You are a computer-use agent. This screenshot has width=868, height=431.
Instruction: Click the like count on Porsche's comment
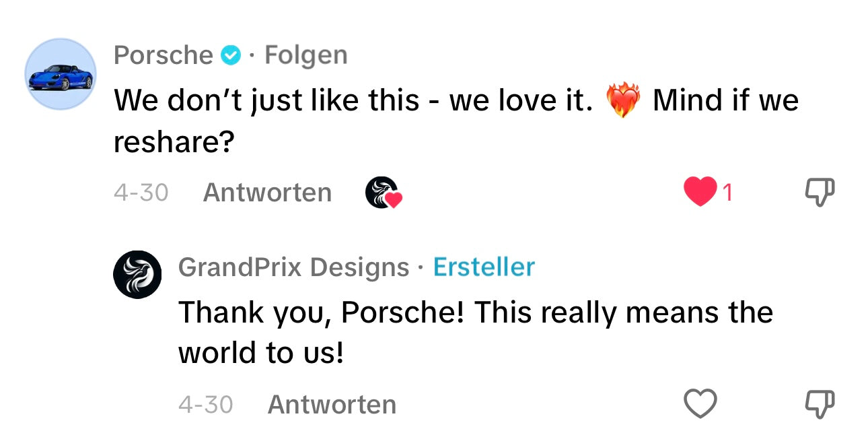point(727,193)
